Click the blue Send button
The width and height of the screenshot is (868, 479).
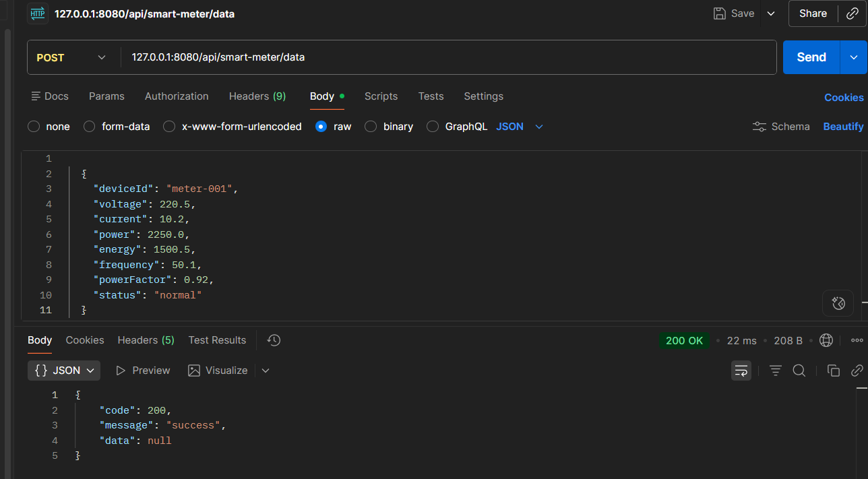[x=811, y=57]
